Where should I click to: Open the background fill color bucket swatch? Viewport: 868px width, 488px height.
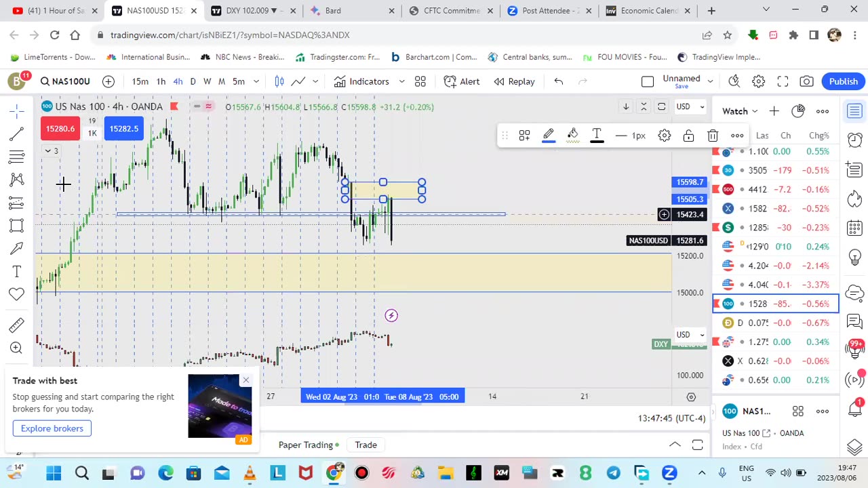[573, 136]
